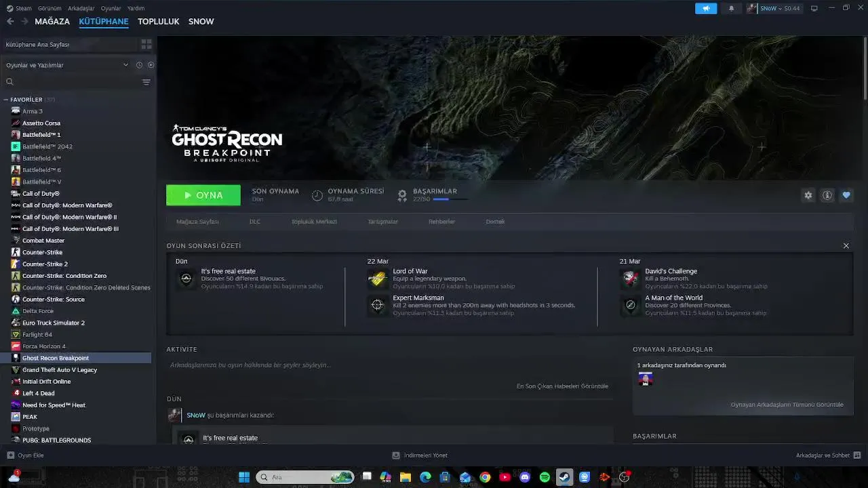Click the Lord of War achievement icon
This screenshot has height=488, width=868.
(x=377, y=279)
